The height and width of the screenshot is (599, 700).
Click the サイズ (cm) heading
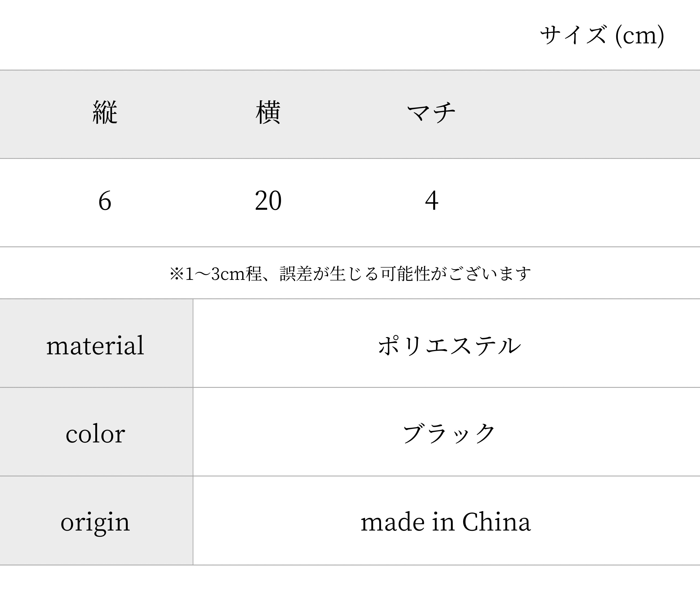(x=602, y=35)
